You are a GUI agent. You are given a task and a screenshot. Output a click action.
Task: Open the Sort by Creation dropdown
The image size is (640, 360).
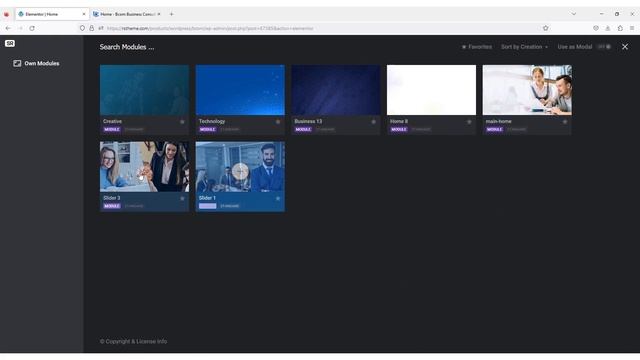point(524,47)
